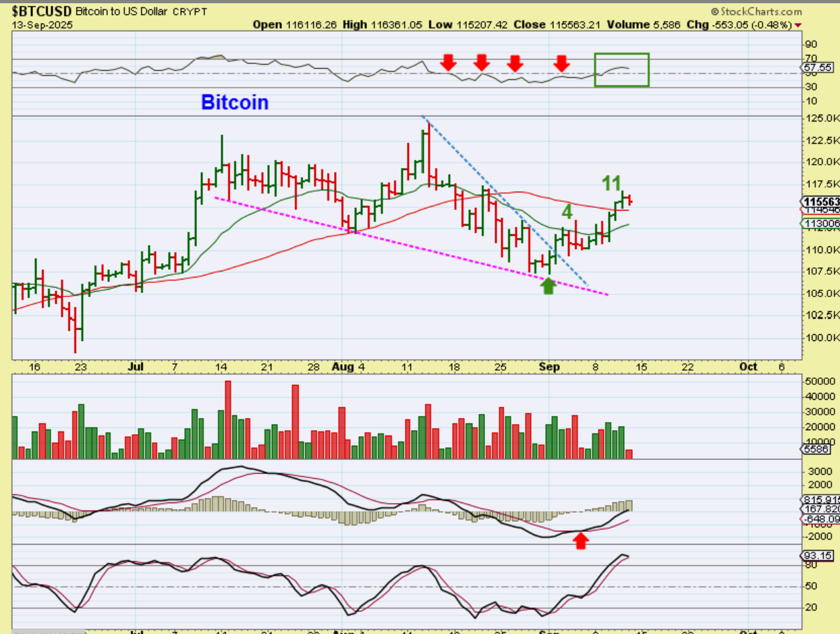Click the MACD value tag -648.09
Image resolution: width=840 pixels, height=634 pixels.
point(821,519)
